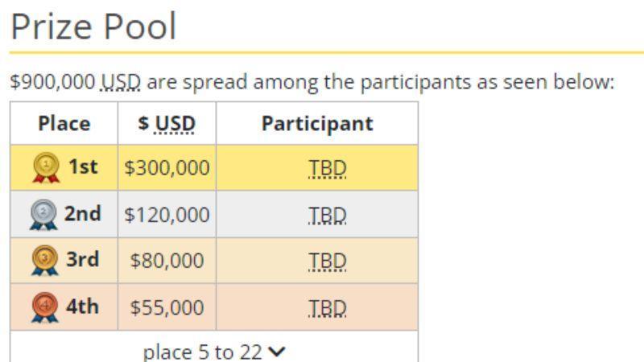Click the $ USD column header

pos(167,124)
